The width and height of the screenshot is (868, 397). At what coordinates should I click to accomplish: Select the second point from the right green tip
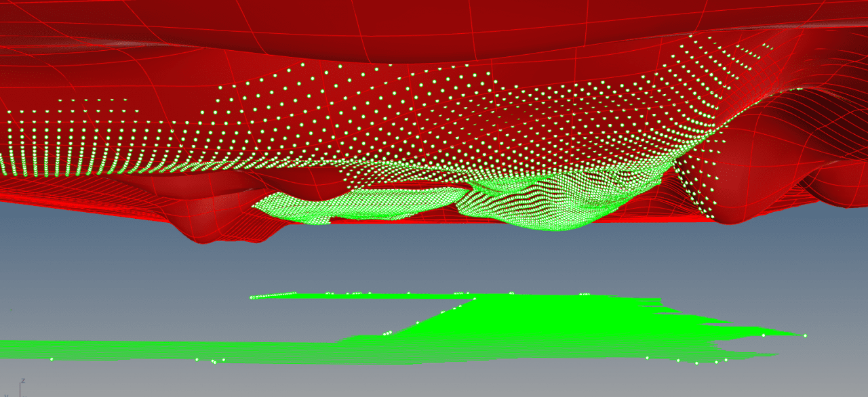[x=764, y=335]
